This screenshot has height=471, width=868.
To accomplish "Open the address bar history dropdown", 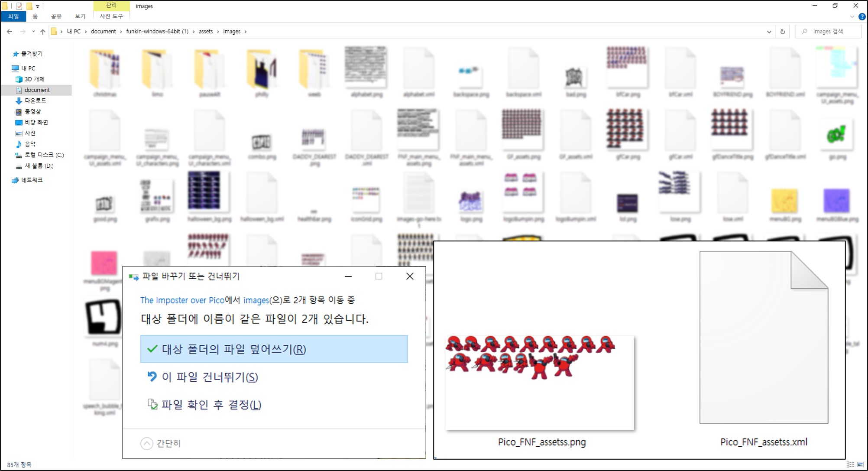I will coord(769,32).
